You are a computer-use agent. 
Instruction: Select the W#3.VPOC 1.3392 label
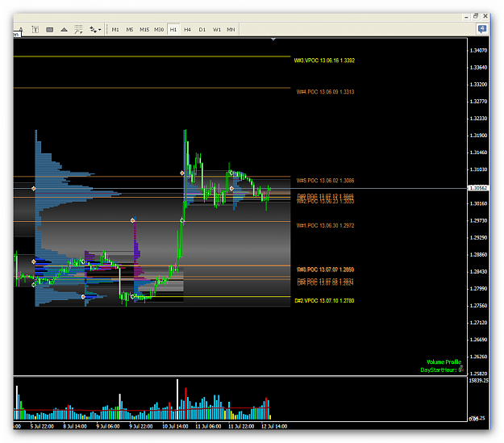tap(324, 61)
